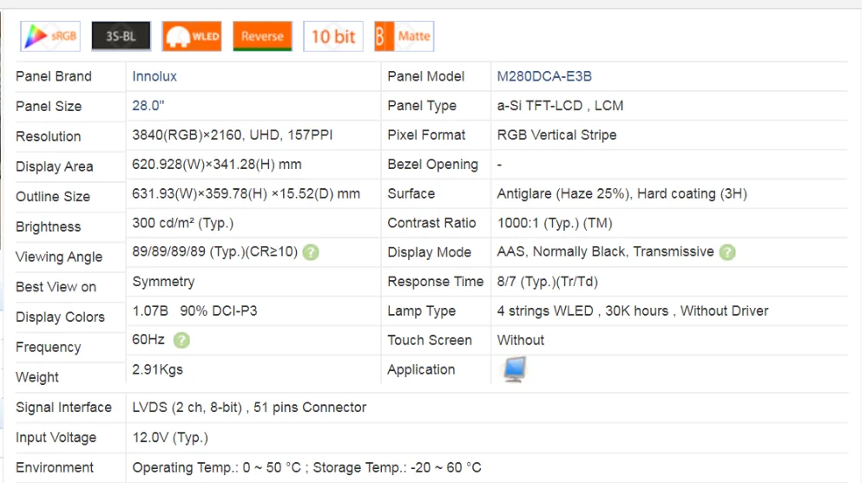Click the WLED backlight badge
The height and width of the screenshot is (483, 868).
coord(192,36)
